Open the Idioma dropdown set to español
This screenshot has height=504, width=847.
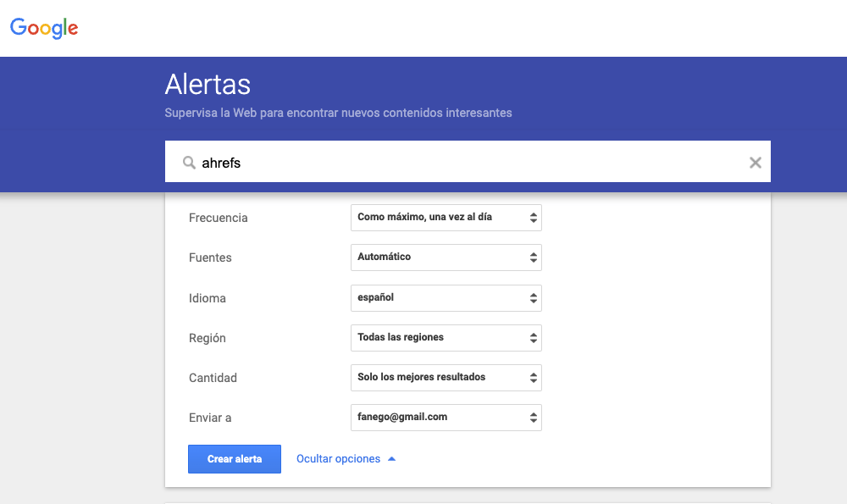point(446,298)
